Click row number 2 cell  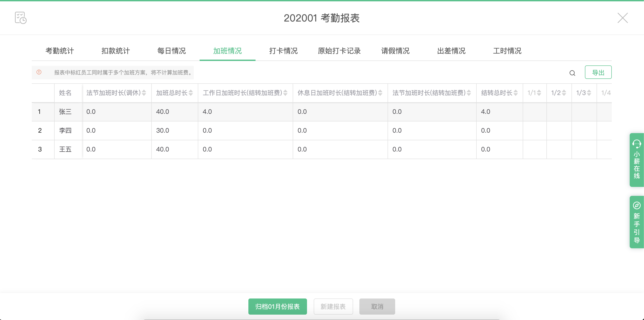click(x=40, y=130)
